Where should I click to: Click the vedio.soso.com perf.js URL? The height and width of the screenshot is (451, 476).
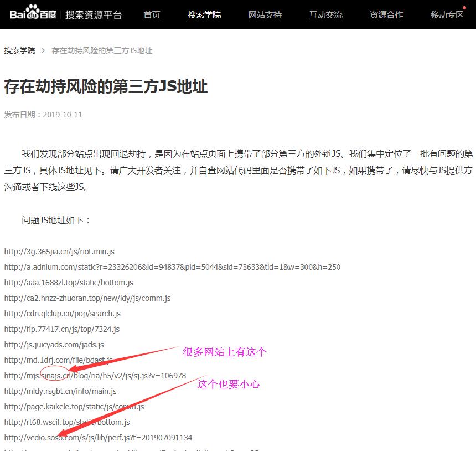pyautogui.click(x=98, y=438)
